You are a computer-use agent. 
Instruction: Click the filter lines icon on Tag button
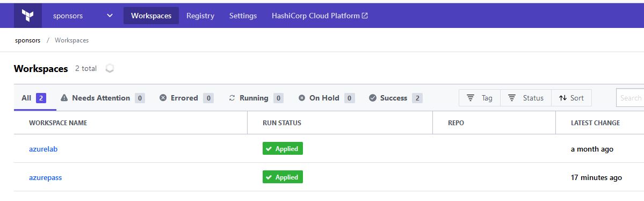point(471,98)
